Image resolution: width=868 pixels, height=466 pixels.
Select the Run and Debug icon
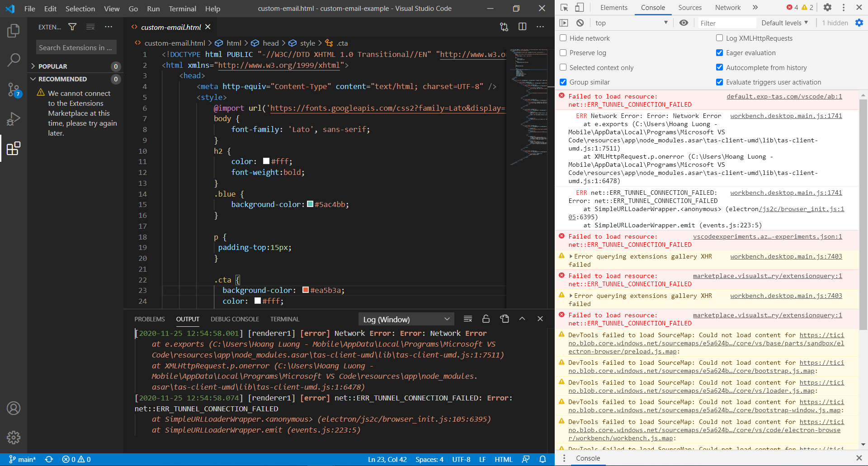(14, 118)
